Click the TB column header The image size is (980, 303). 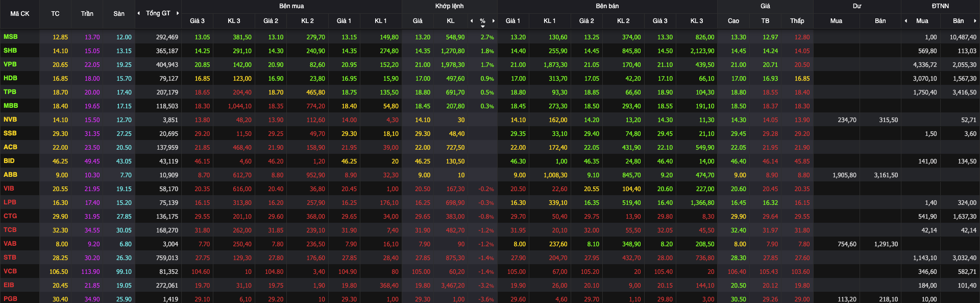click(765, 21)
